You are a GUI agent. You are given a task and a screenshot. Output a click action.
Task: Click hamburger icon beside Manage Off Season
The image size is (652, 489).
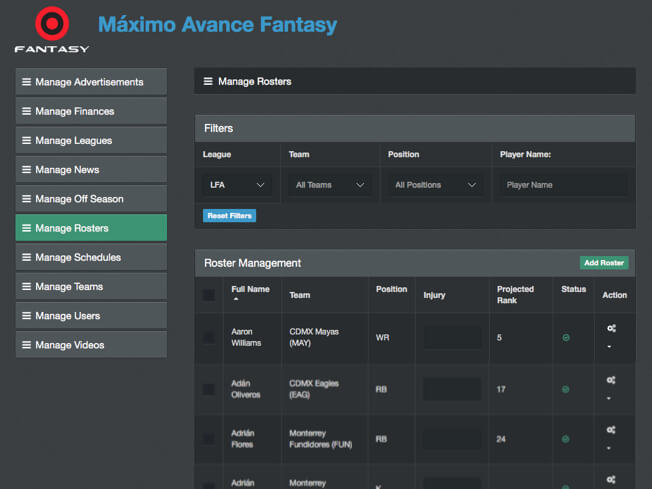point(27,199)
